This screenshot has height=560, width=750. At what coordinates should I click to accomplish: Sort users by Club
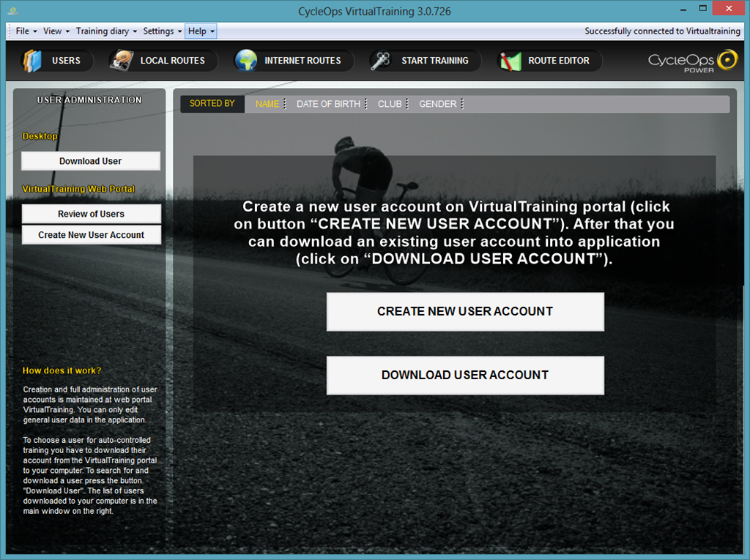pyautogui.click(x=390, y=104)
